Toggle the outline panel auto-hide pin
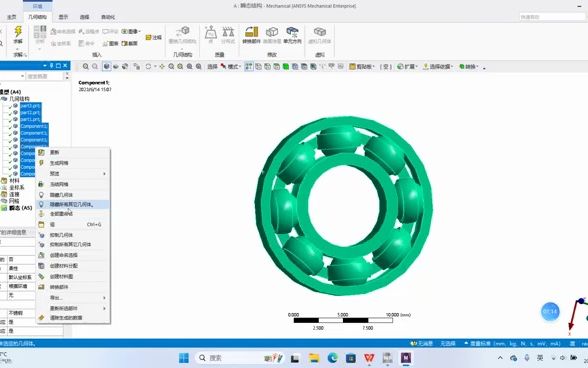This screenshot has width=588, height=368. point(51,65)
